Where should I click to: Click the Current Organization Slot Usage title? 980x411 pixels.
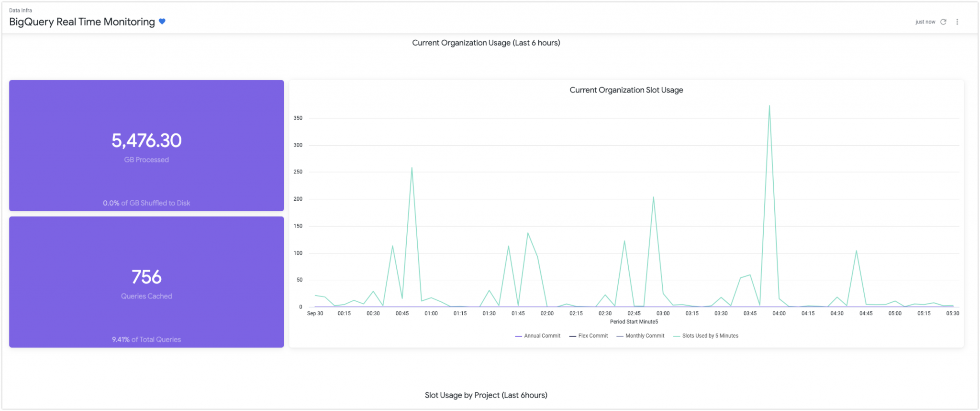[626, 90]
